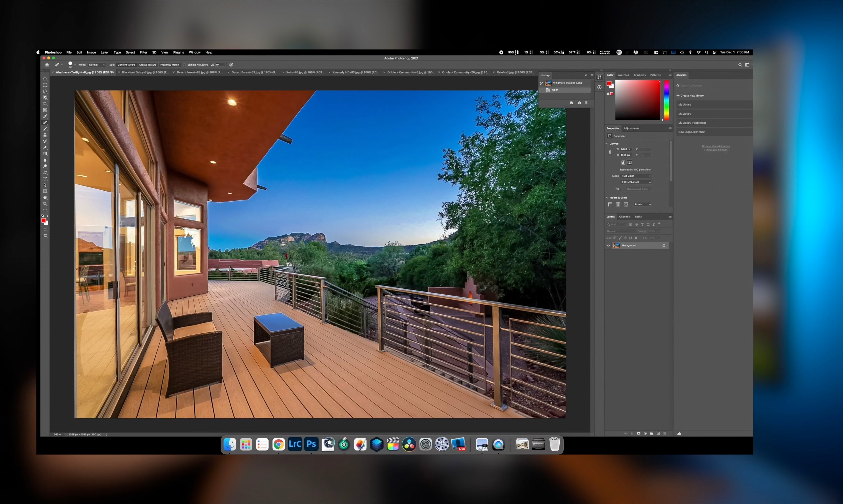Screen dimensions: 843x504
Task: Create new snapshot in History panel
Action: pyautogui.click(x=579, y=103)
